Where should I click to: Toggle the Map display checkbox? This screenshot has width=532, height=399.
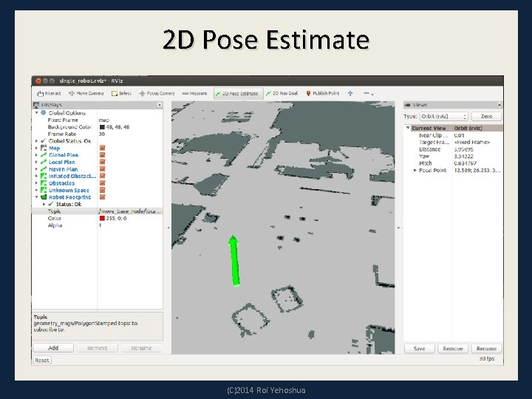point(103,148)
